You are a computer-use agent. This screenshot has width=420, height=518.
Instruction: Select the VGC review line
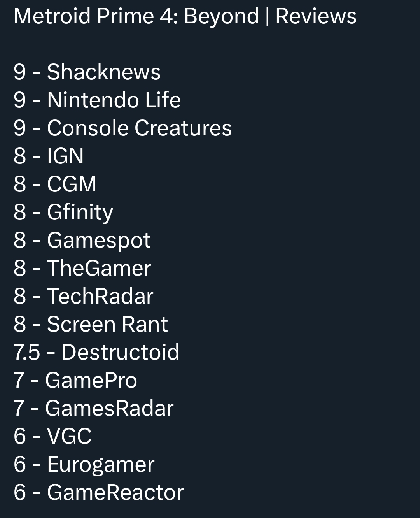[69, 436]
